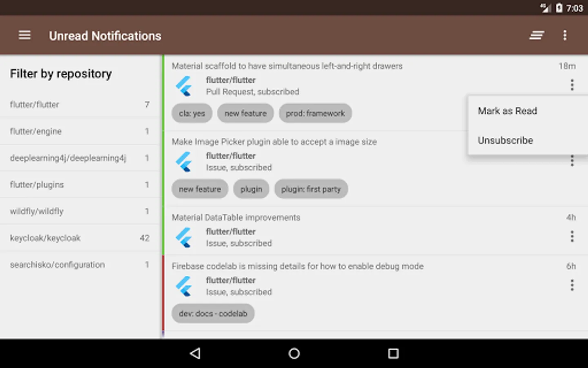588x368 pixels.
Task: Tap the '6h' timestamp
Action: (571, 266)
